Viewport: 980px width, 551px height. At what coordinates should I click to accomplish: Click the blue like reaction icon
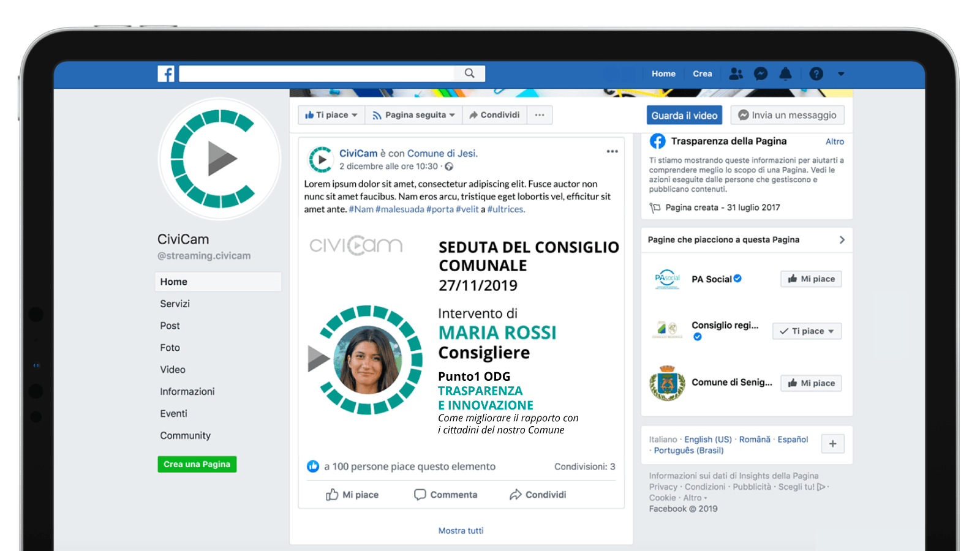(x=313, y=467)
